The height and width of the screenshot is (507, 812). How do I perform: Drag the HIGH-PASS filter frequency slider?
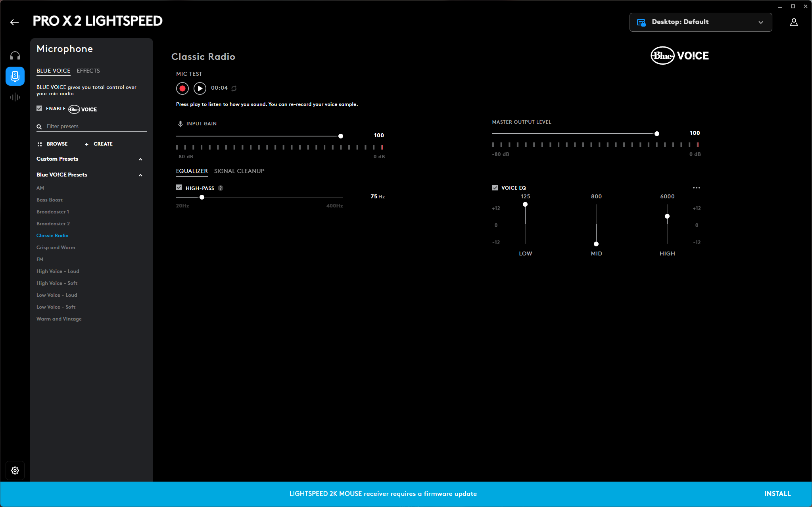pos(202,197)
